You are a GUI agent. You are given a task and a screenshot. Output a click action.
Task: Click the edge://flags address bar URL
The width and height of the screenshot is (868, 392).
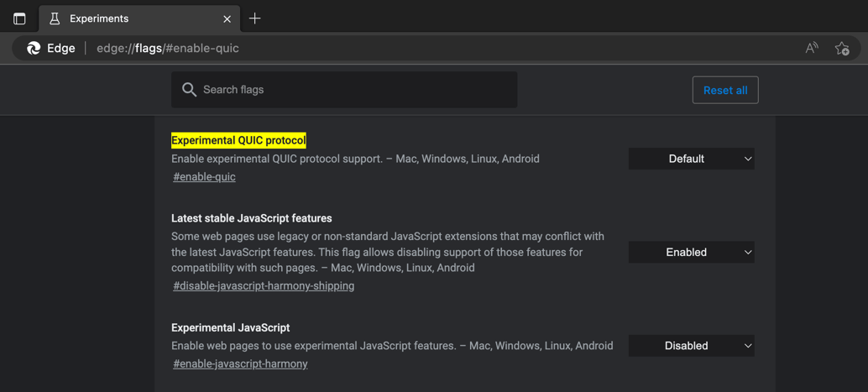[x=168, y=48]
